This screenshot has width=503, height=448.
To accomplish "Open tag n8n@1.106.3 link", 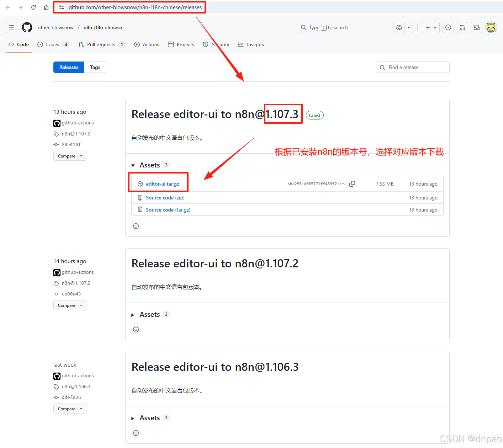I will [76, 386].
